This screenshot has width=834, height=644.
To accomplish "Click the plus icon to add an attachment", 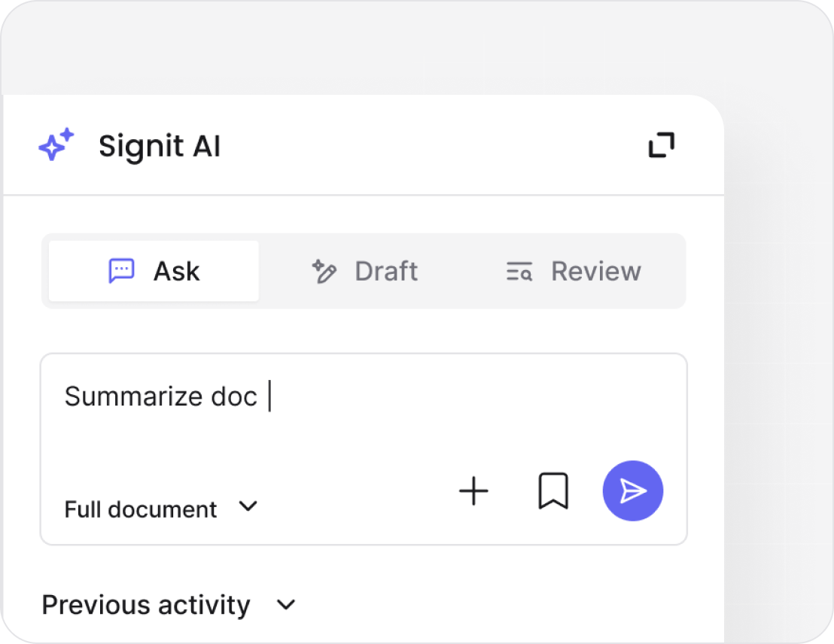I will (x=473, y=491).
